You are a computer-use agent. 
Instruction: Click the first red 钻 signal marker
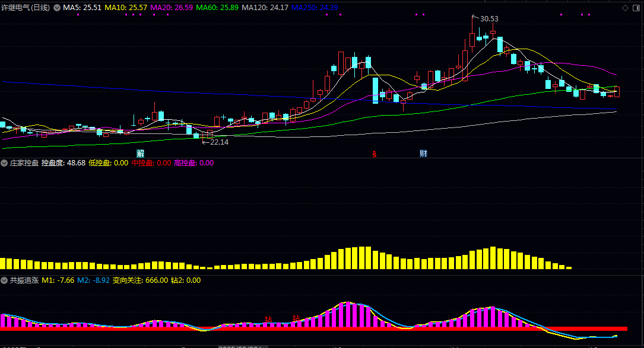[268, 320]
